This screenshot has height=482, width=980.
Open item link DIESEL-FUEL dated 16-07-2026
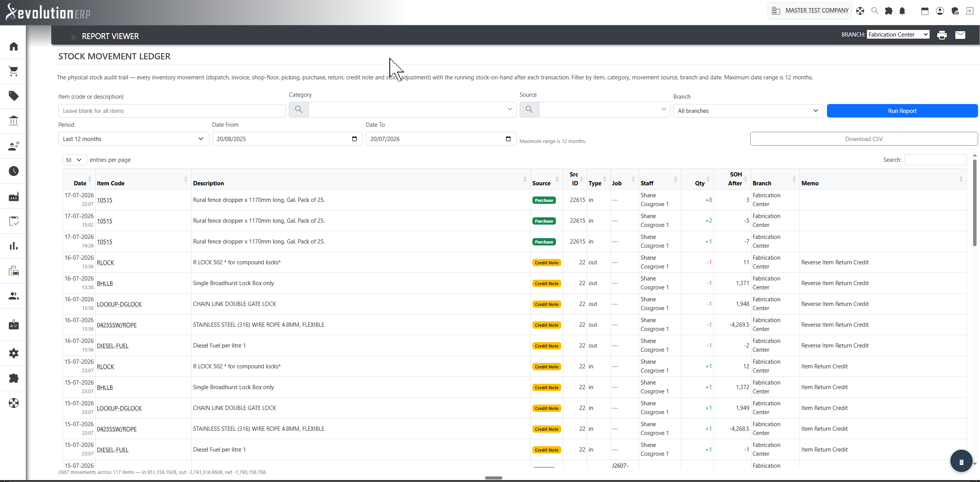pyautogui.click(x=113, y=346)
